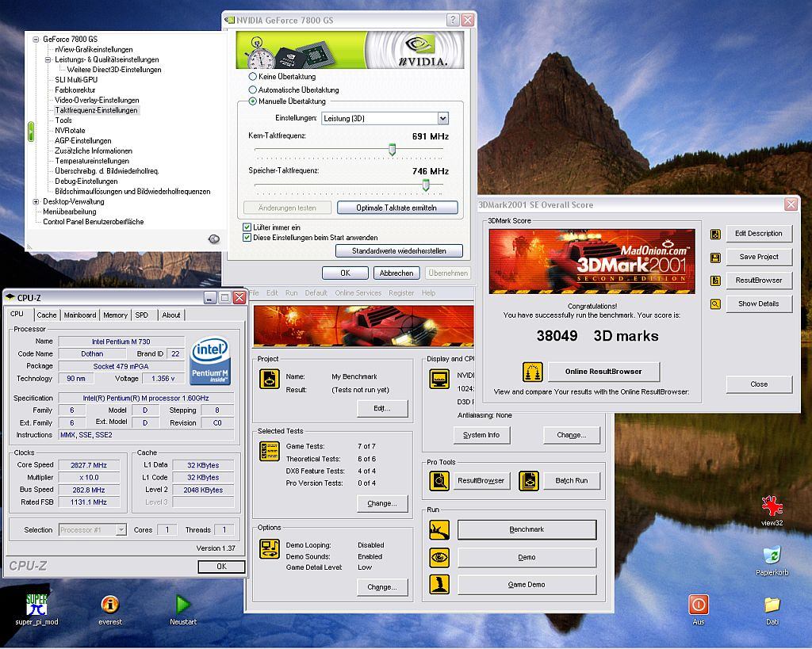
Task: Click the Abbrechen button
Action: click(x=396, y=273)
